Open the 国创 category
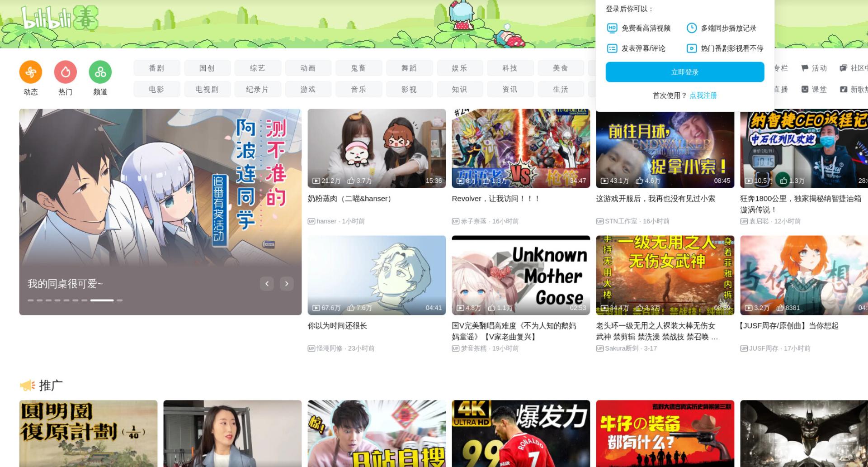Image resolution: width=868 pixels, height=467 pixels. 207,68
